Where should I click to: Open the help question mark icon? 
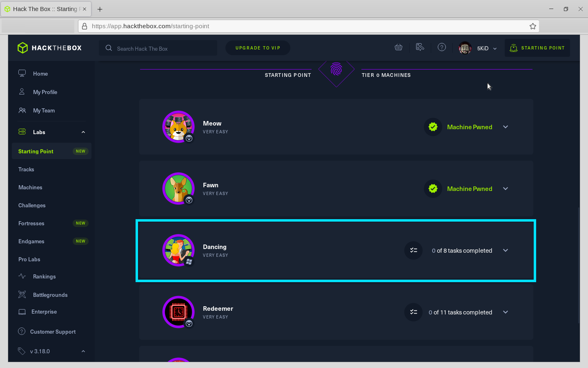442,47
